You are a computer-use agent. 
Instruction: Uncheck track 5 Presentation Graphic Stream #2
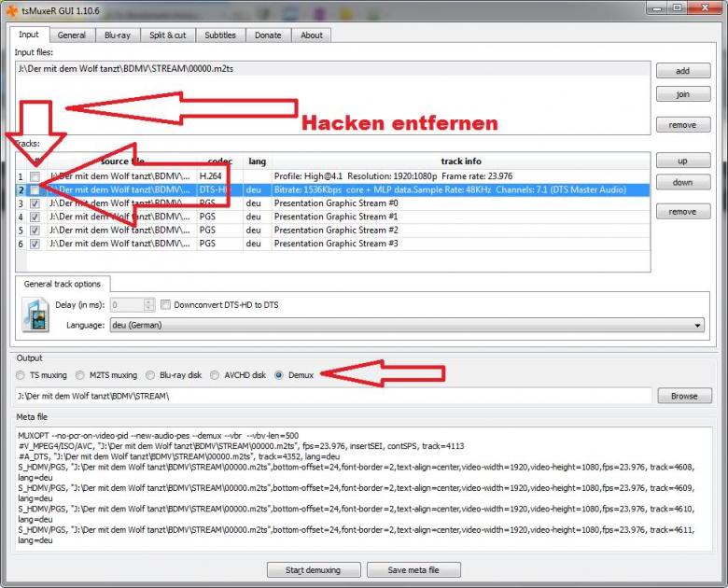[35, 231]
